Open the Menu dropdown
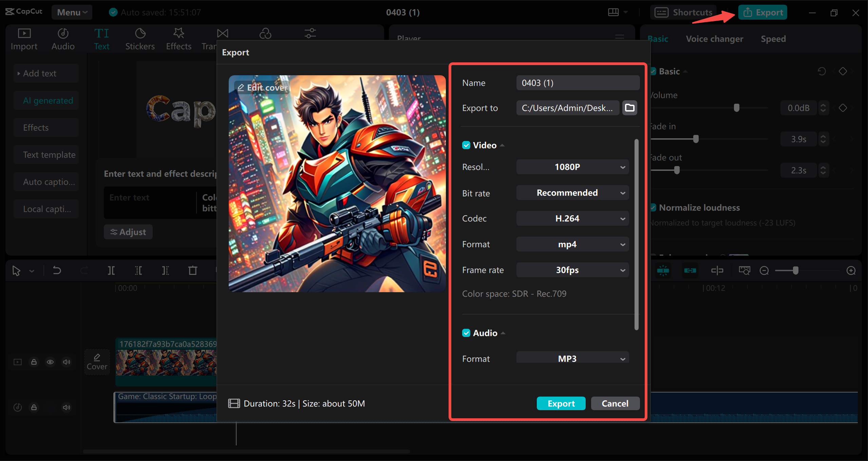 pyautogui.click(x=72, y=12)
